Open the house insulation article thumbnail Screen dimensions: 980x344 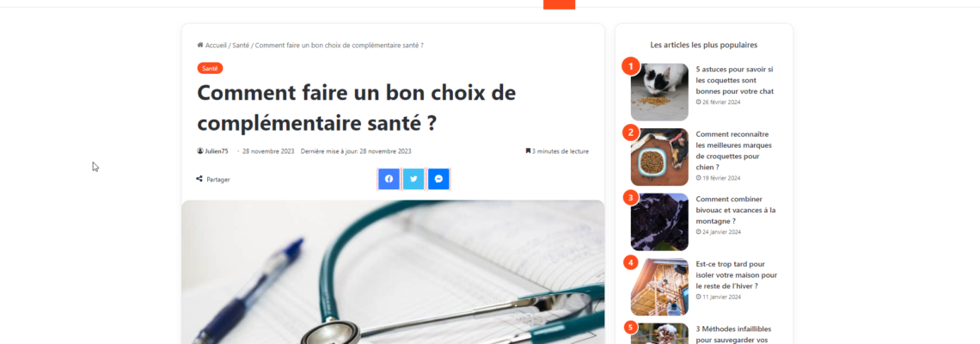[659, 287]
